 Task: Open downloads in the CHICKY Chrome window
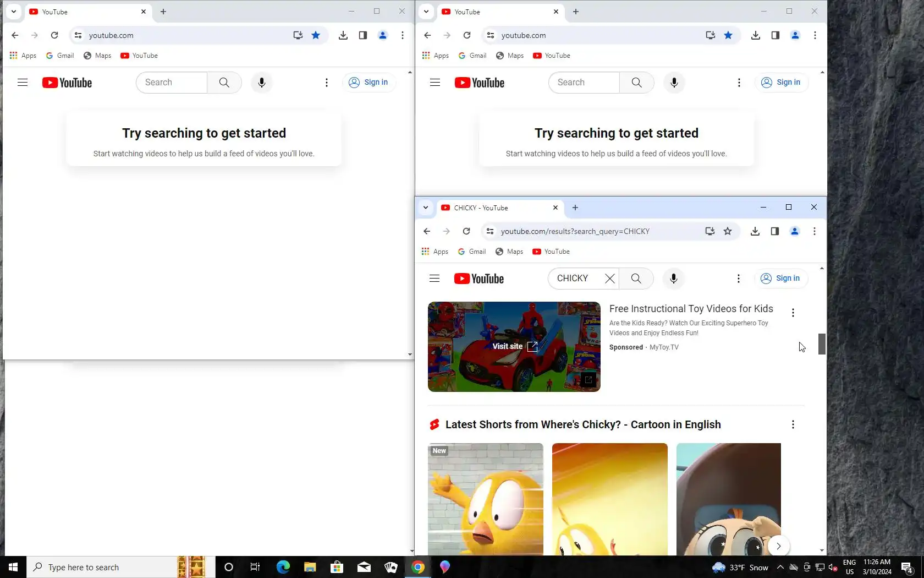tap(755, 231)
